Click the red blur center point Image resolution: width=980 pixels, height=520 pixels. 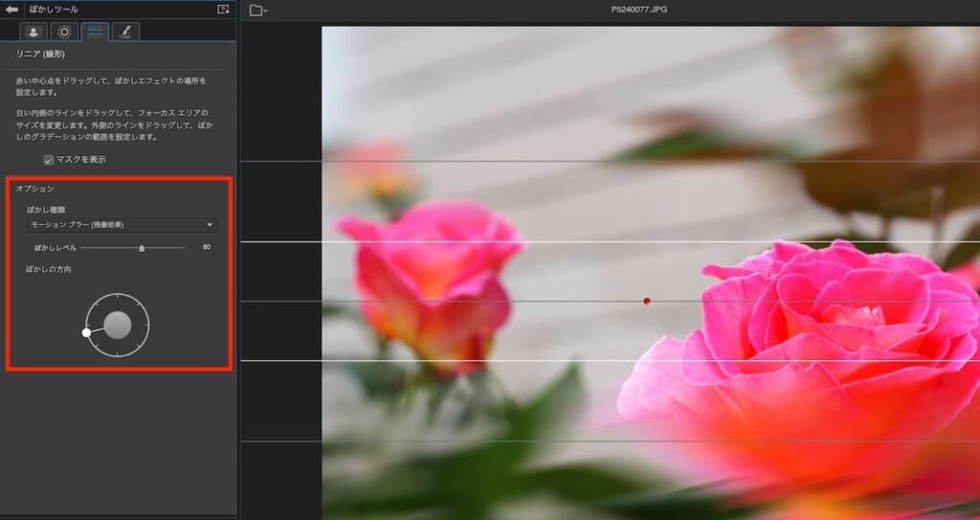[x=647, y=301]
